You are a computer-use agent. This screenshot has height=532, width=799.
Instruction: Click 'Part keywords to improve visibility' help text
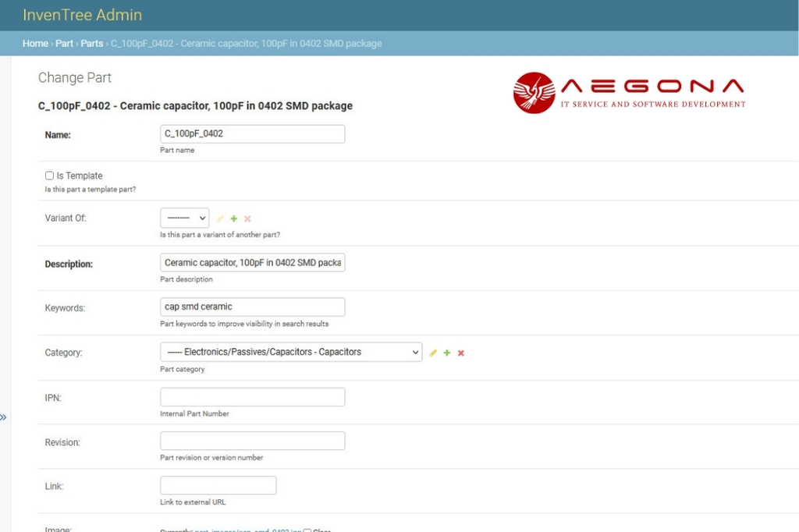point(244,324)
